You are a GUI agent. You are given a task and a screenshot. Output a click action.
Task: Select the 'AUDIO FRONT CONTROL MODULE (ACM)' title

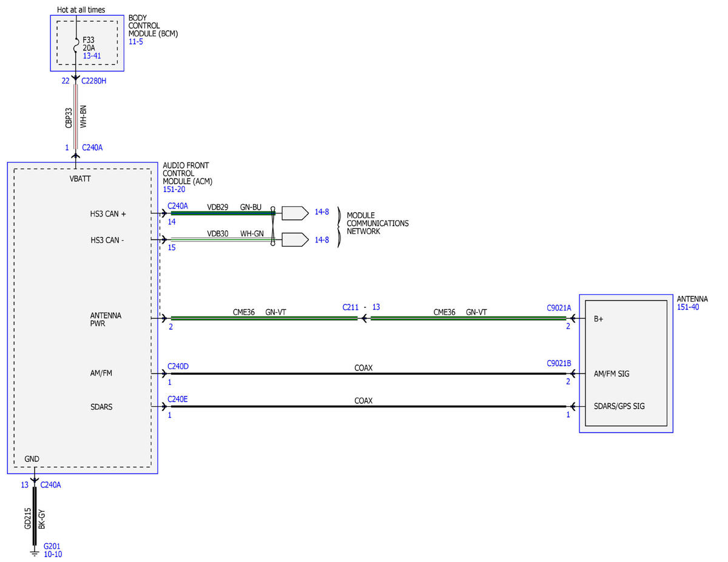pos(188,173)
